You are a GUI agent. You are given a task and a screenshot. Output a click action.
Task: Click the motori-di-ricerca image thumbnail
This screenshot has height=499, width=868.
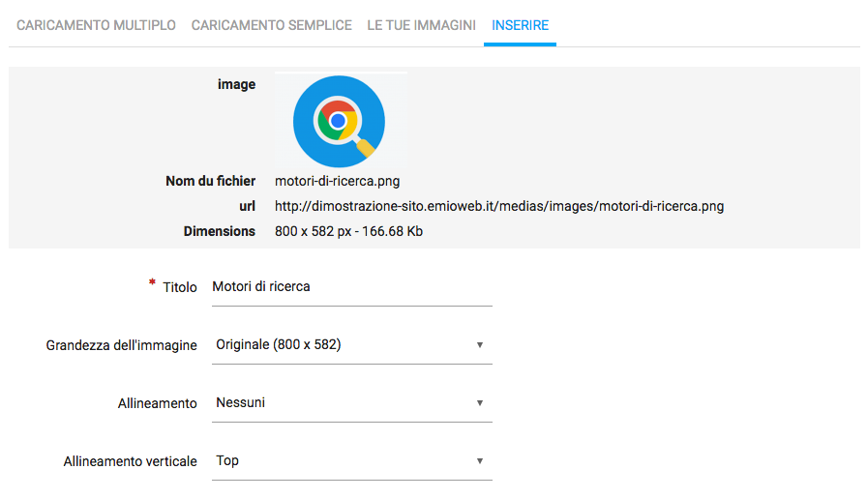[x=341, y=121]
